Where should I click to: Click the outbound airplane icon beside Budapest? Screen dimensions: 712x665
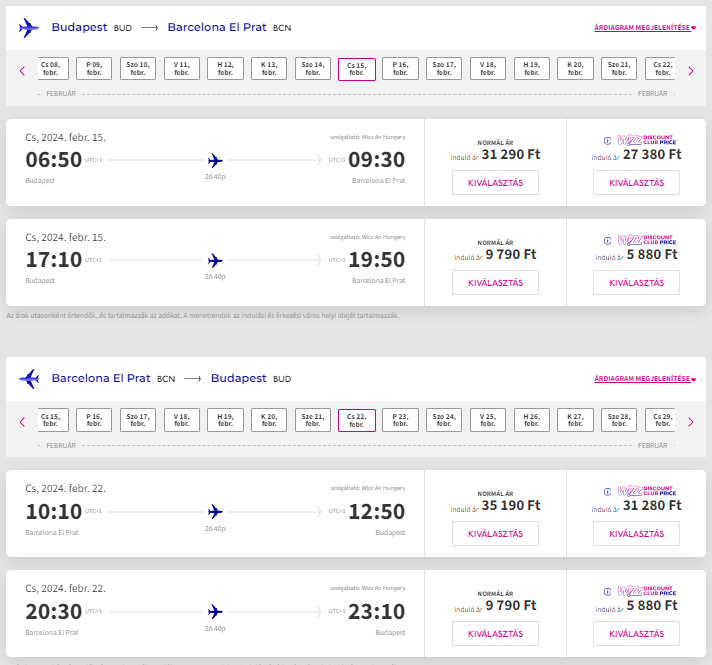(29, 28)
